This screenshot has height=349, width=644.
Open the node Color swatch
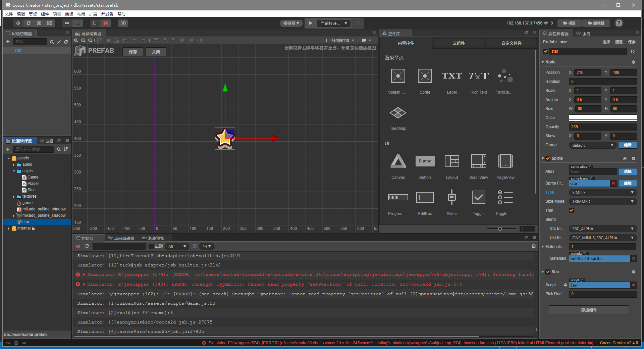tap(603, 118)
